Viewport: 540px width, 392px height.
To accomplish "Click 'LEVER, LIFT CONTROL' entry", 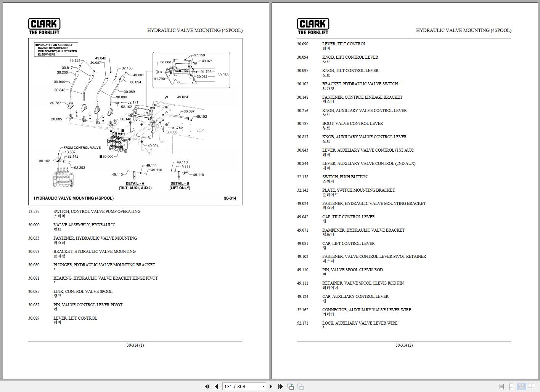I will click(75, 318).
